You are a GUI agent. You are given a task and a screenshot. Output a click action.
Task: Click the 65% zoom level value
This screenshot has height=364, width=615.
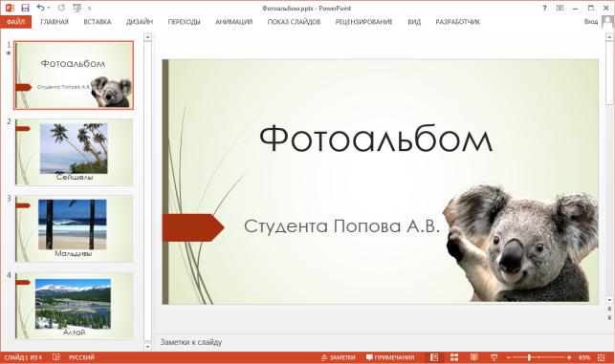584,357
